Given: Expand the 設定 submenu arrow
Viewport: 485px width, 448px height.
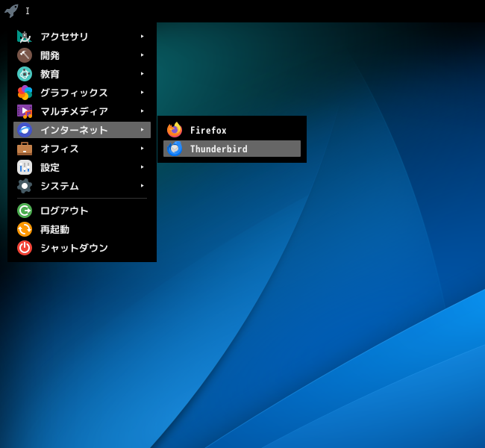Looking at the screenshot, I should [x=142, y=167].
